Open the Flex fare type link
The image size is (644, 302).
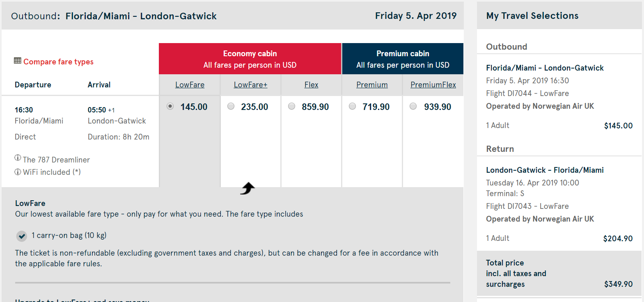[x=311, y=85]
